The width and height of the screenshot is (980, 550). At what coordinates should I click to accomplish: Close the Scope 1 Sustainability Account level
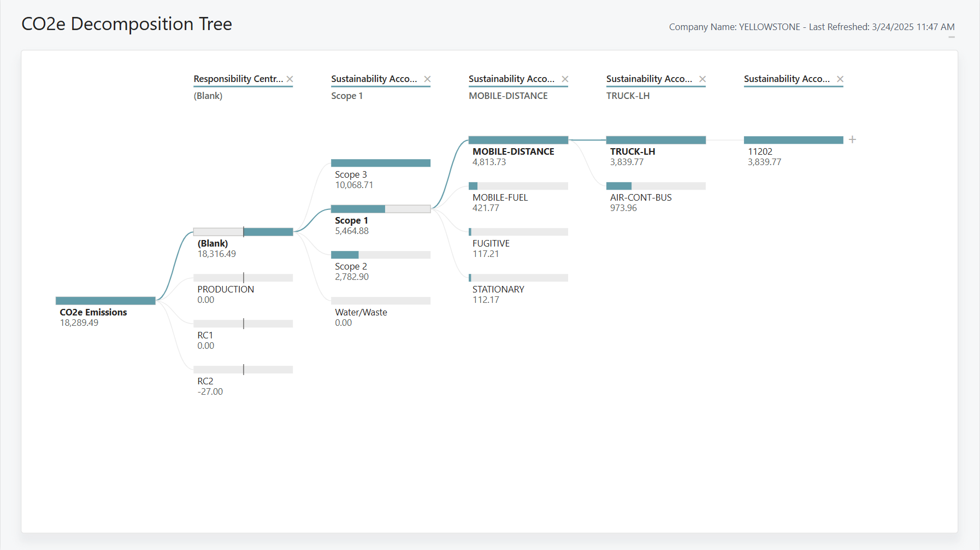tap(428, 79)
